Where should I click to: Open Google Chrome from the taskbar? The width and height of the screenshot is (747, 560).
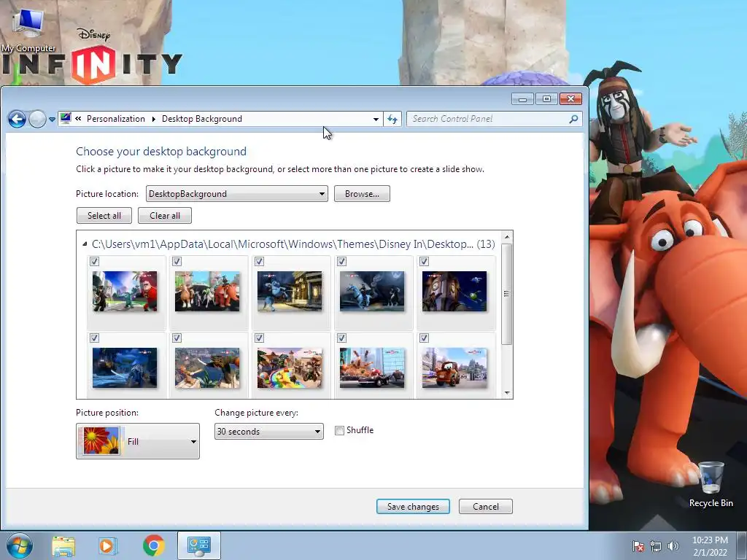point(153,545)
